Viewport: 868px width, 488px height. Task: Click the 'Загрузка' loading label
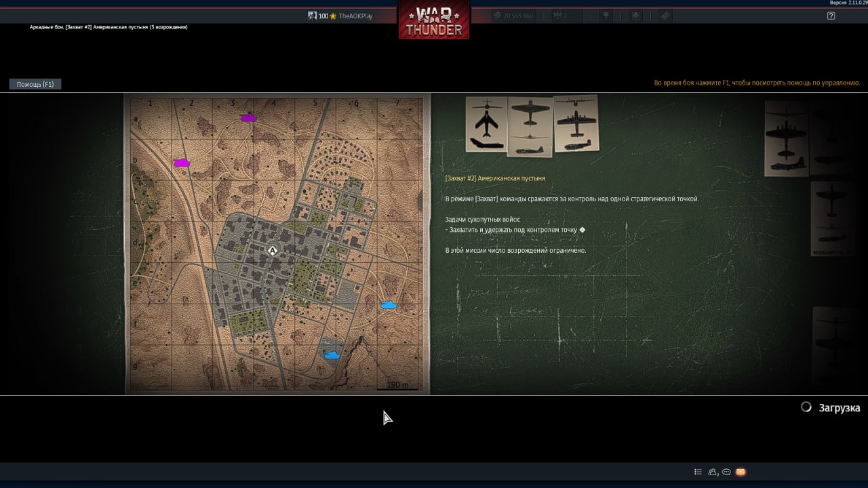click(x=840, y=408)
